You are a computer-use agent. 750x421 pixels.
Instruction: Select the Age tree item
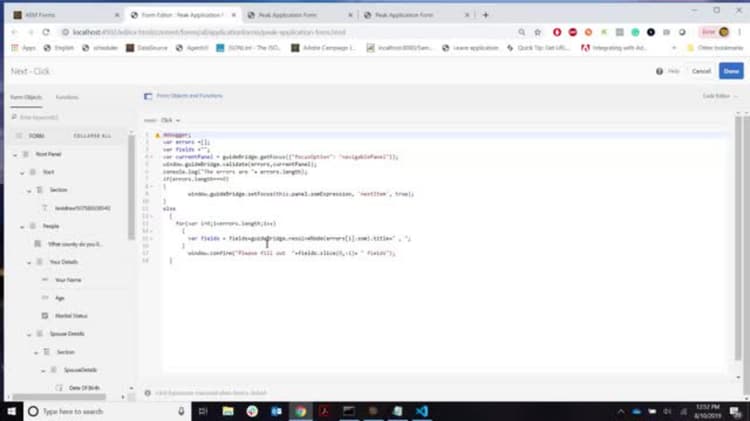(59, 298)
